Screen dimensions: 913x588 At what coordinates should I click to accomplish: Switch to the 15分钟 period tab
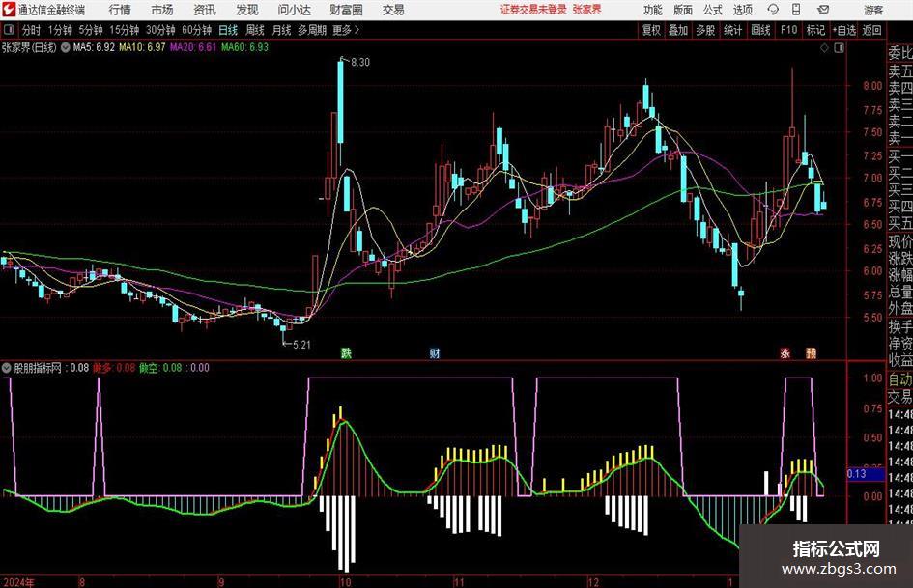click(125, 30)
